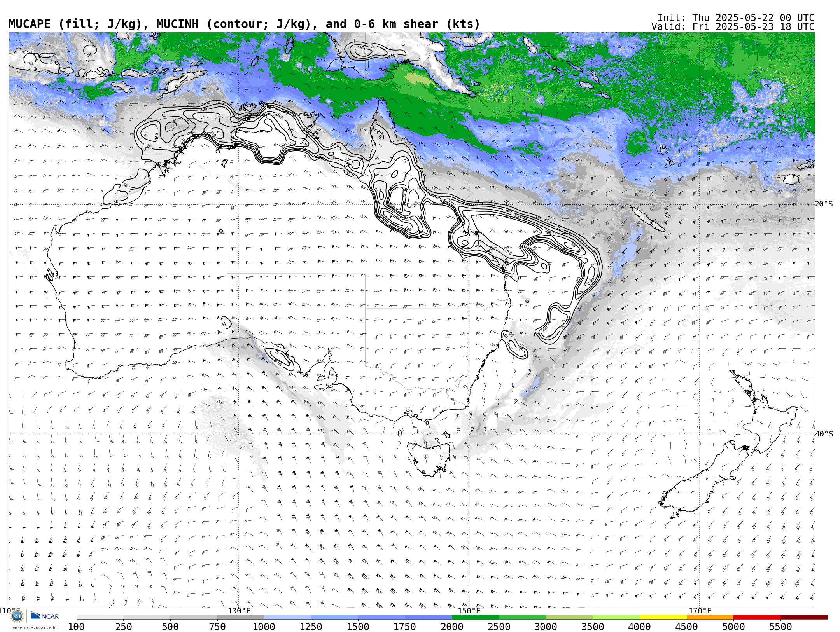
Task: Click the 20°S latitude label
Action: 824,204
